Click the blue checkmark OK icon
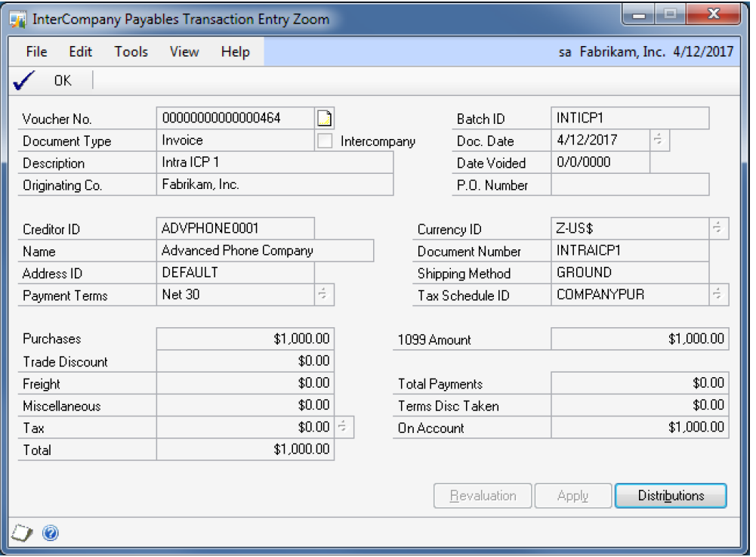This screenshot has width=756, height=557. pos(23,80)
